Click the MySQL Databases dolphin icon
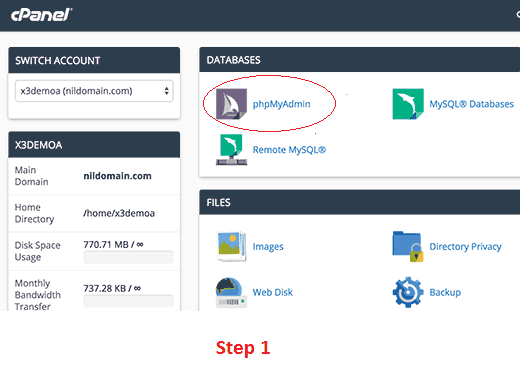Image resolution: width=525 pixels, height=372 pixels. 408,104
